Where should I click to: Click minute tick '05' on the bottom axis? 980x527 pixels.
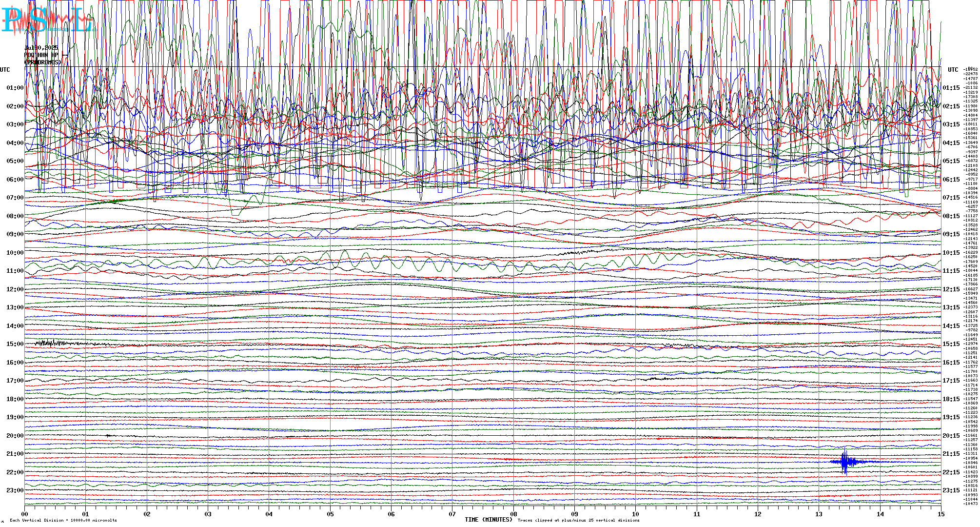pos(330,514)
